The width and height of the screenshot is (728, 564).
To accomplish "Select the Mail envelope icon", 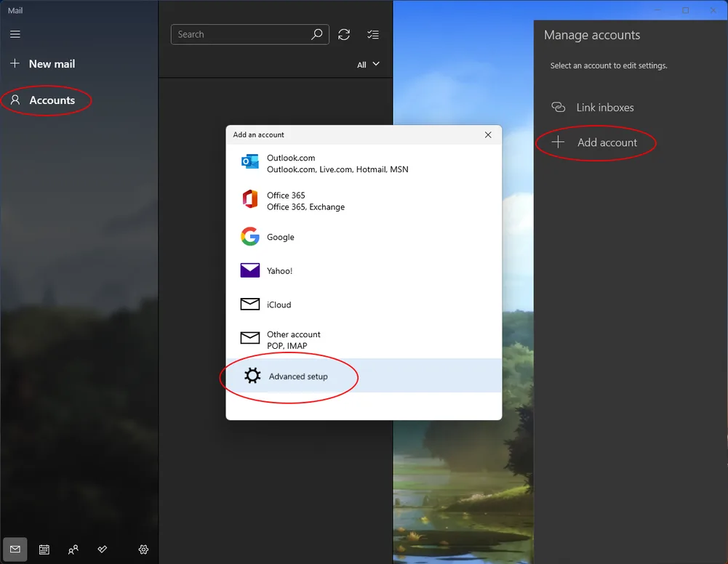I will (15, 549).
